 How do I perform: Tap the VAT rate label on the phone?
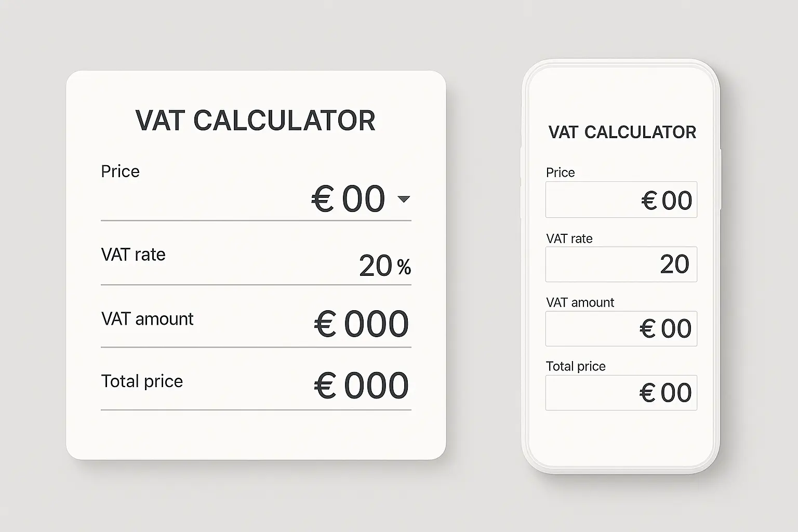(x=569, y=238)
